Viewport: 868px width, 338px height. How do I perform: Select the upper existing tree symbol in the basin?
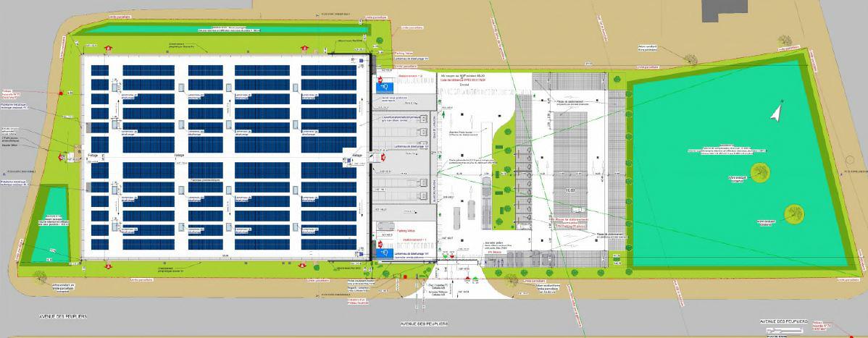[x=760, y=172]
